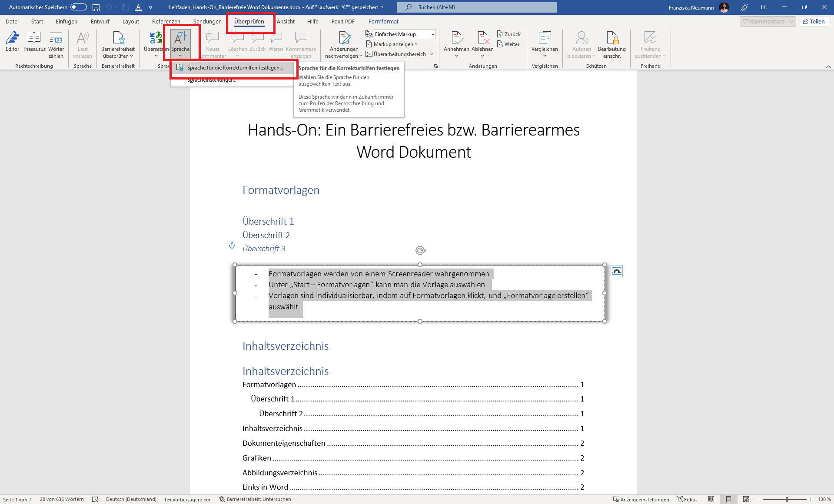Screen dimensions: 834x504
Task: Toggle Fokus mode in status bar
Action: 687,499
